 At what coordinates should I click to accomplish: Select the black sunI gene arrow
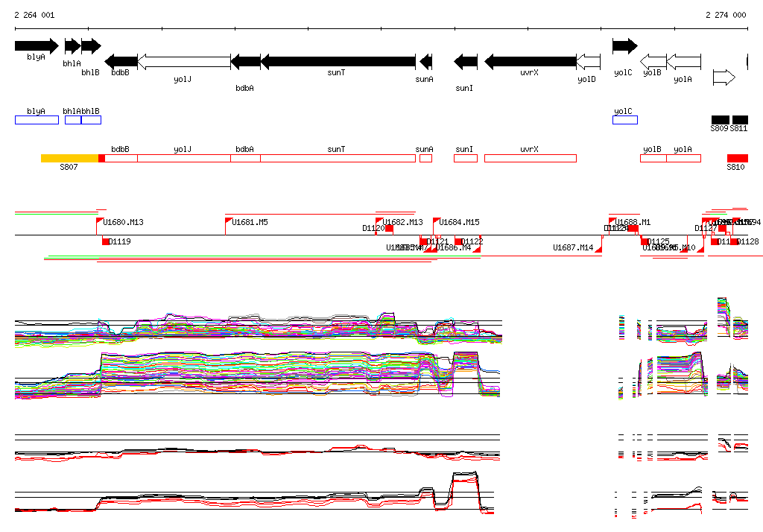pos(466,62)
